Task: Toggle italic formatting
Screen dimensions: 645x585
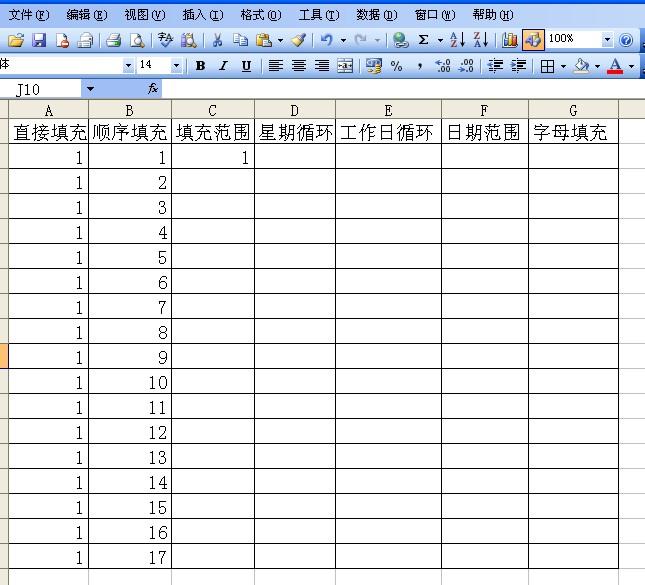Action: (223, 65)
